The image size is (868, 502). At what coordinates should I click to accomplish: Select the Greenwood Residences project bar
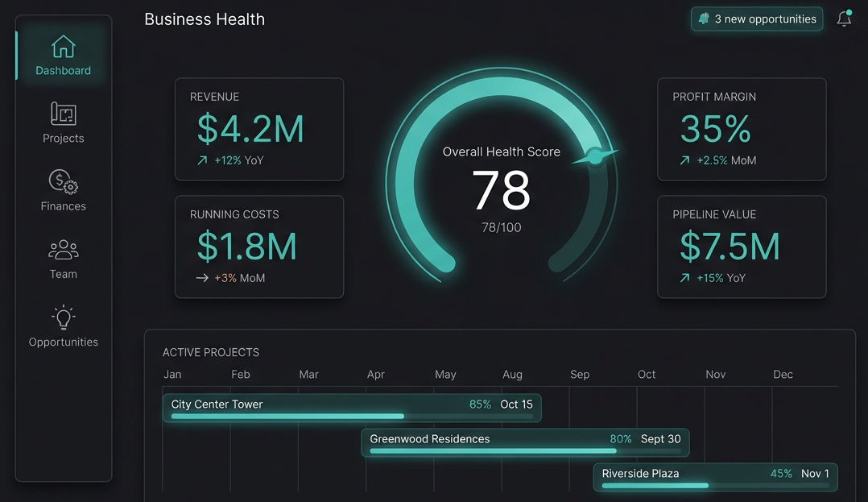[525, 442]
